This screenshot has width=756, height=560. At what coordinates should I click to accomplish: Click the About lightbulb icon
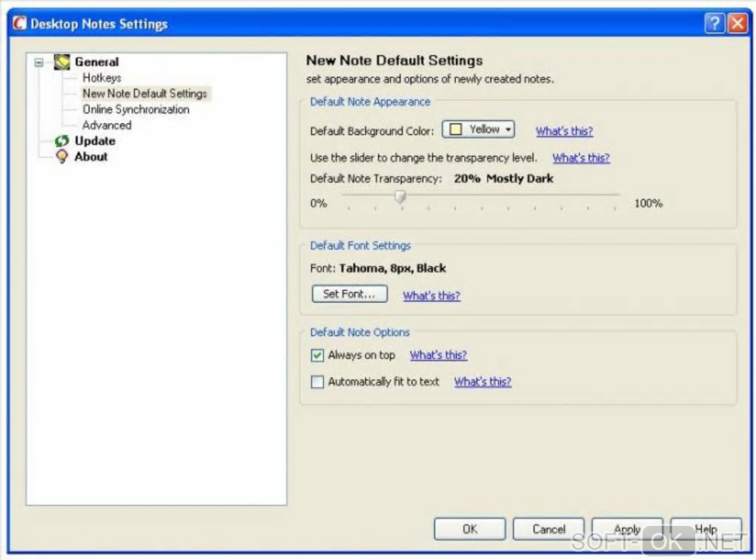(x=62, y=157)
